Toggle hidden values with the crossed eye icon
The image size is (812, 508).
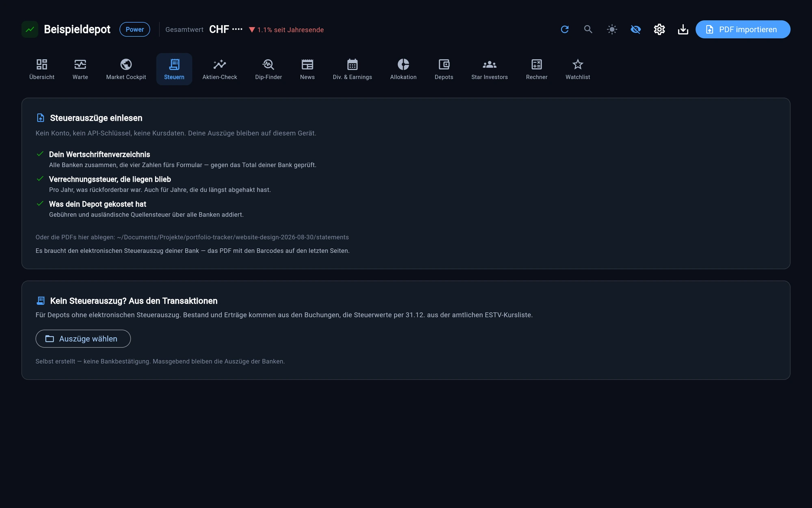[x=635, y=29]
